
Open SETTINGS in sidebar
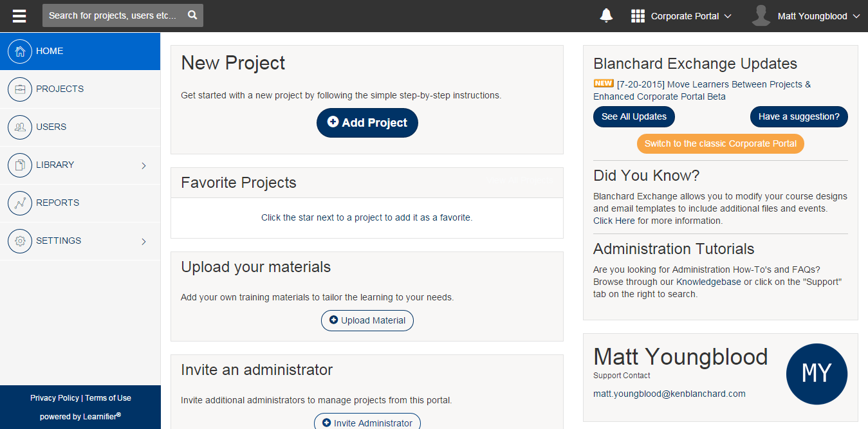tap(80, 241)
